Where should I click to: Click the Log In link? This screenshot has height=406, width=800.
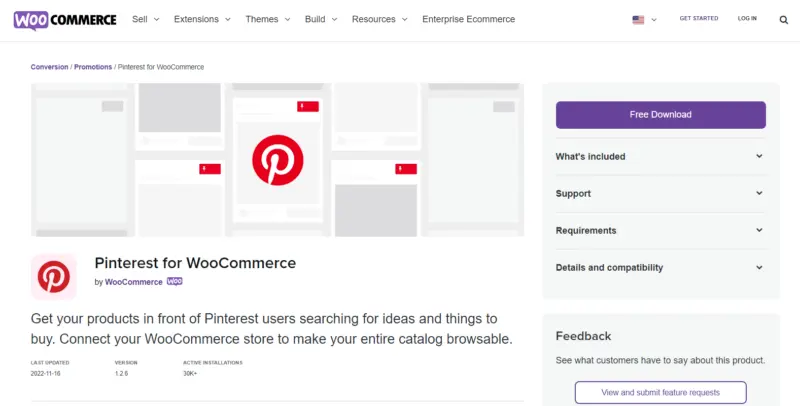coord(747,18)
